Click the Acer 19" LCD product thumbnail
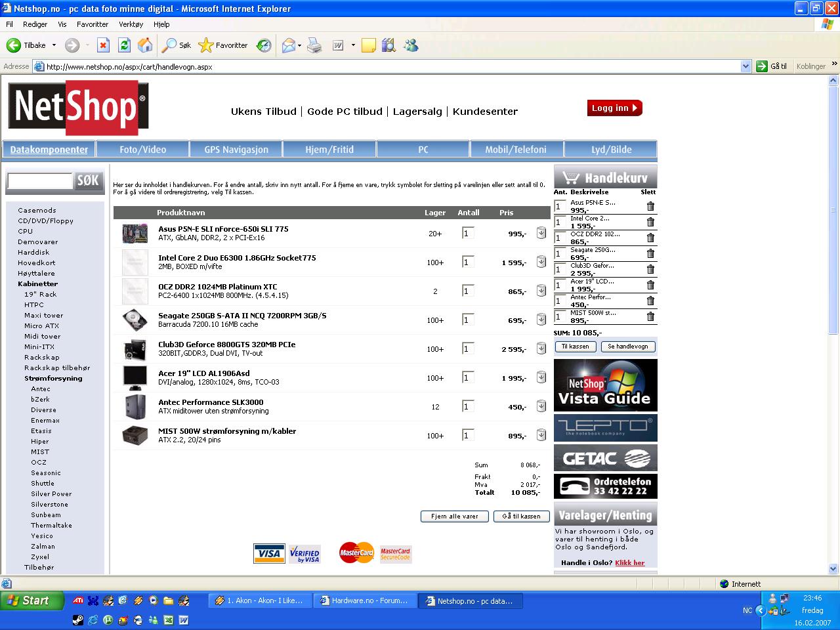 [x=135, y=377]
